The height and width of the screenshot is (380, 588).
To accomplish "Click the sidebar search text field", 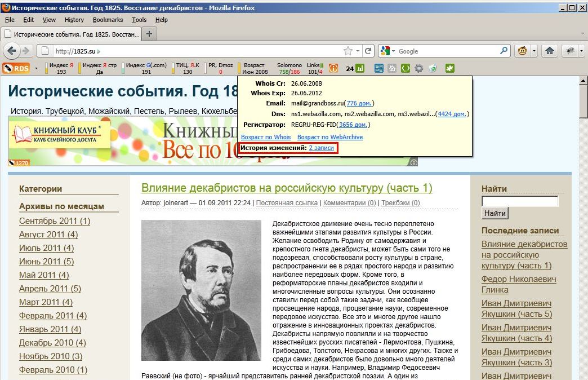I will click(x=520, y=201).
